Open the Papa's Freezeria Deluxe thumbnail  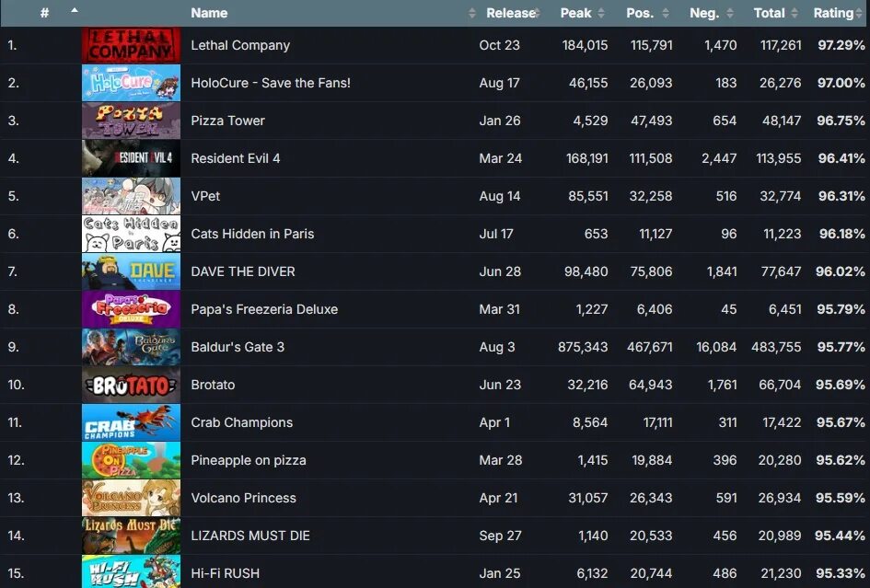131,309
